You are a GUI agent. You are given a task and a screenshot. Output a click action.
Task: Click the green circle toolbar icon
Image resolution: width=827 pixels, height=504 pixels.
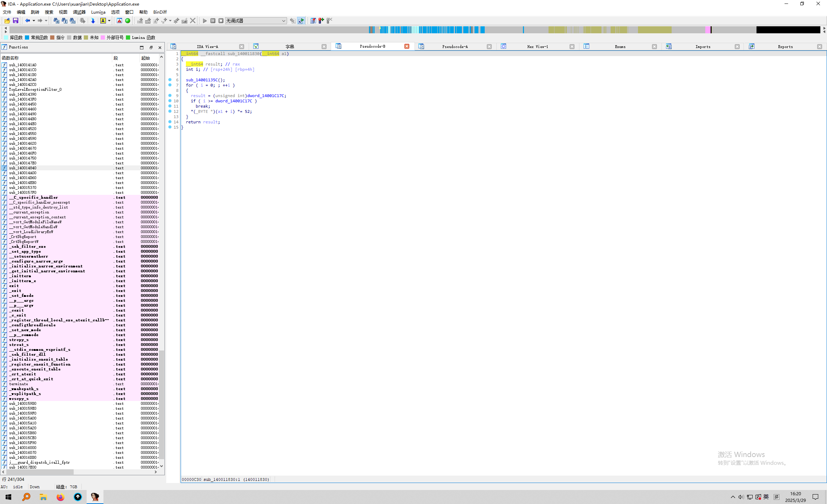tap(128, 21)
